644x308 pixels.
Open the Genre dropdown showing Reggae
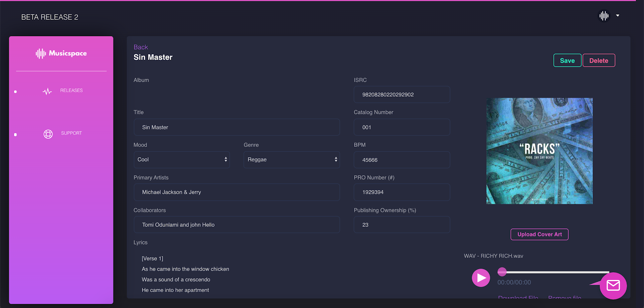pos(291,160)
